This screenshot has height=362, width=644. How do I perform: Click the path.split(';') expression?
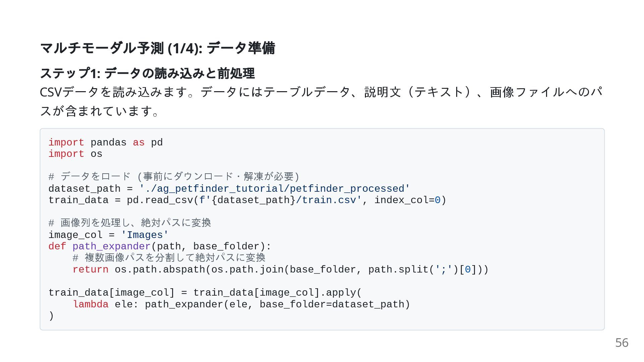point(413,269)
